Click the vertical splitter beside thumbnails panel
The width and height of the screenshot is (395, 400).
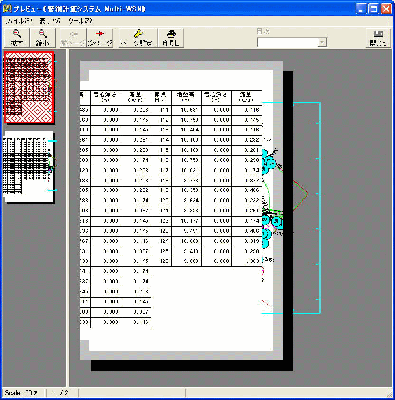[x=67, y=218]
